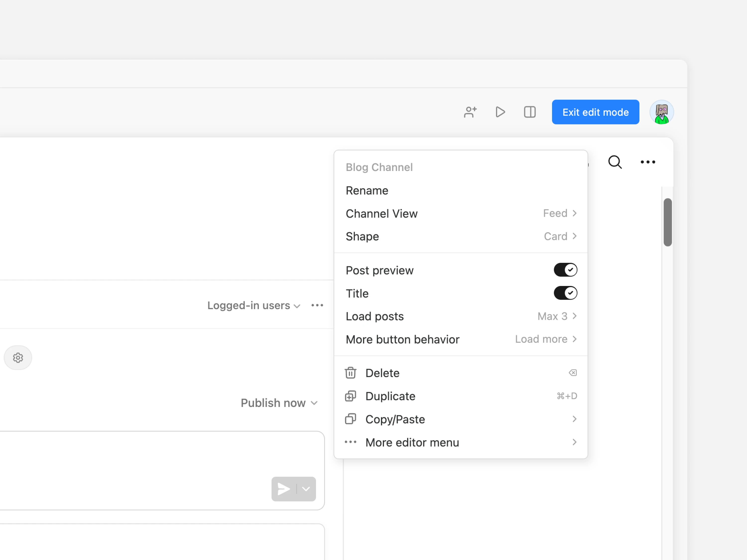Open three-dot menu beside Logged-in users
This screenshot has height=560, width=747.
[x=317, y=305]
